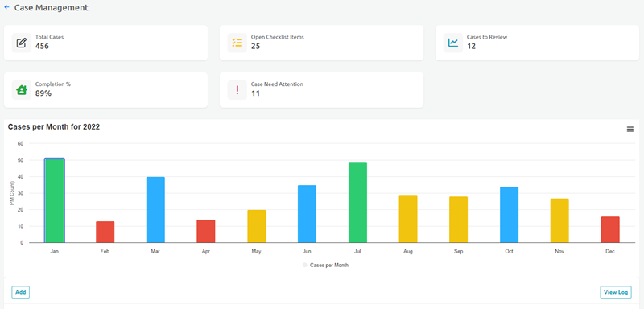
Task: Open the Total Cases 456 card
Action: pos(106,43)
